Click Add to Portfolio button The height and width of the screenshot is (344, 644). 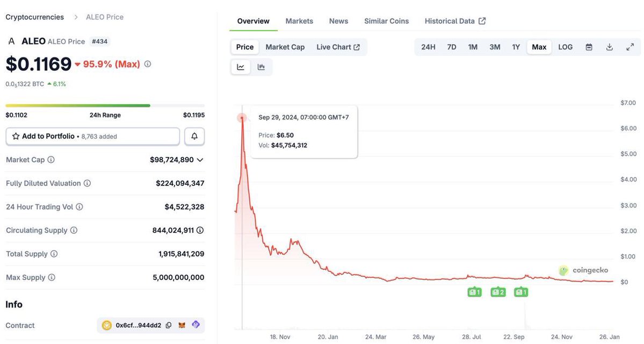click(x=92, y=137)
